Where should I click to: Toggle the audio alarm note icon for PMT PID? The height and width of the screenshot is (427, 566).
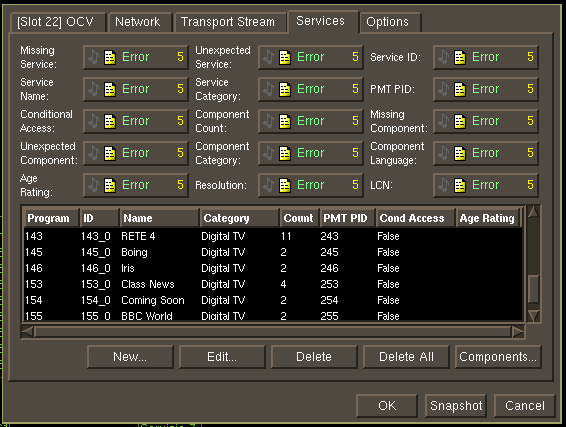click(x=443, y=89)
